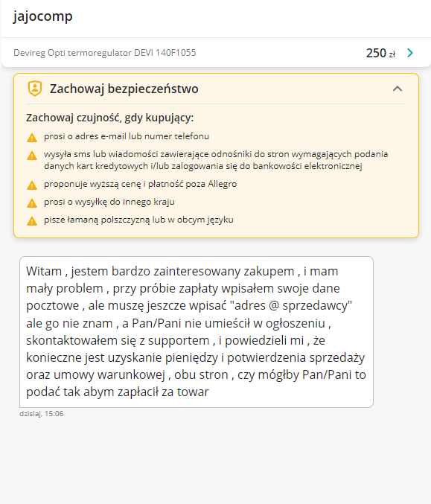
Task: Click the text prosi o adres e-mail lub numer telefonu
Action: 127,136
